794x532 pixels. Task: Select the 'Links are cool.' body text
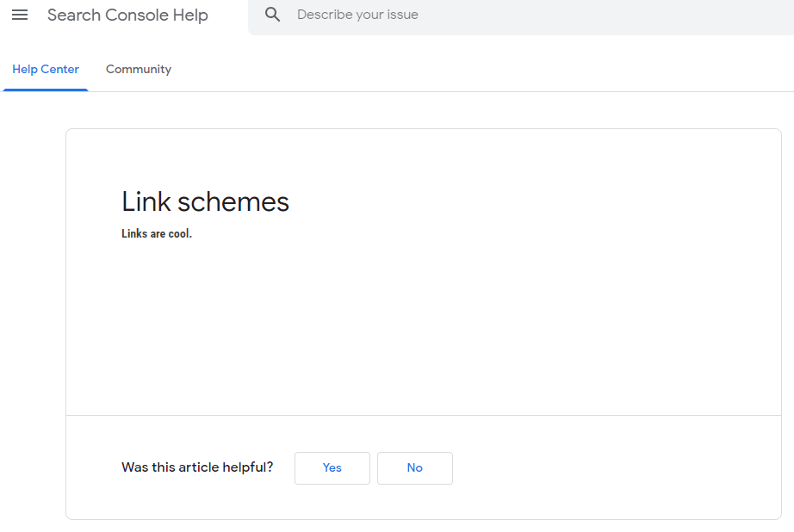click(x=157, y=234)
